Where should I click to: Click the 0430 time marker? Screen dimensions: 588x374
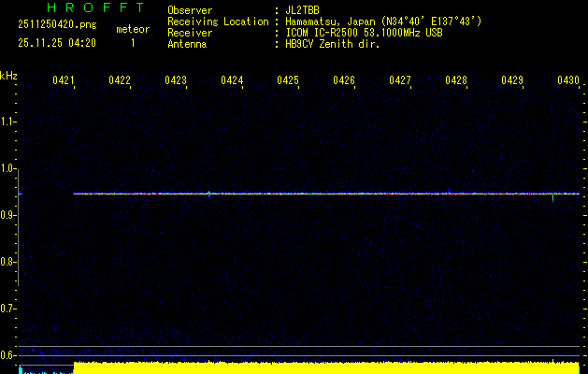click(x=567, y=81)
